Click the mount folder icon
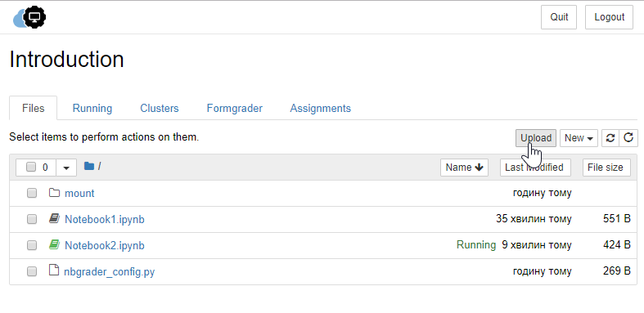Image resolution: width=644 pixels, height=313 pixels. tap(54, 192)
